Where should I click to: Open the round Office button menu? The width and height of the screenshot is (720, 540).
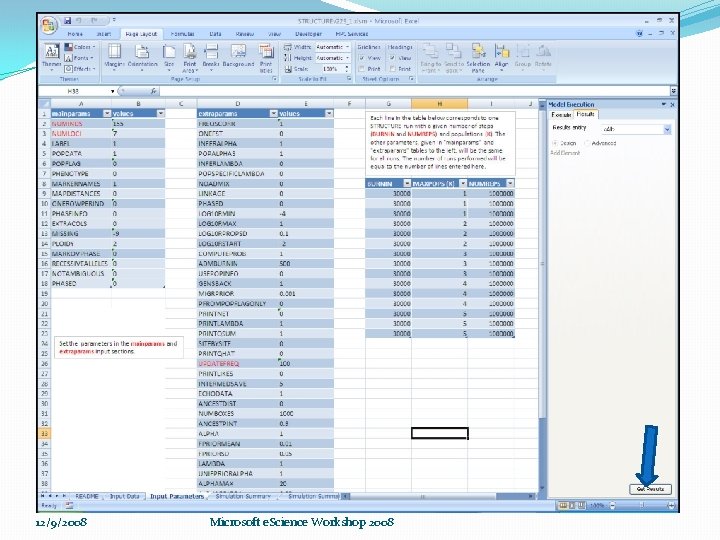point(48,25)
